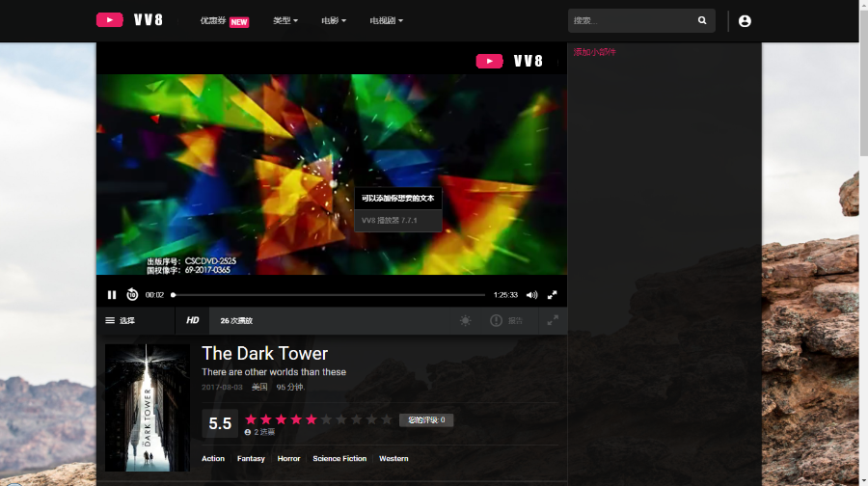The width and height of the screenshot is (868, 486).
Task: Click The Dark Tower title text
Action: pos(264,353)
